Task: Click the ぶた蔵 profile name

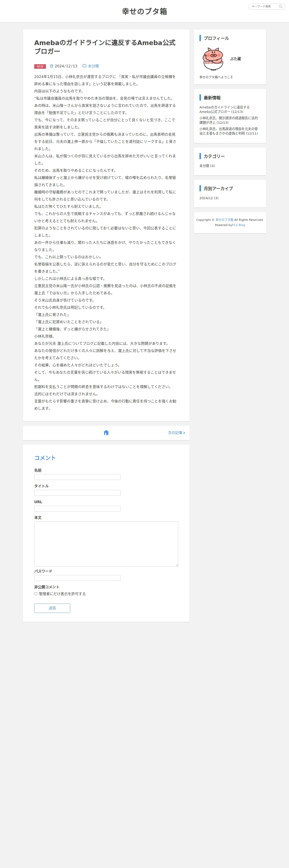Action: 235,59
